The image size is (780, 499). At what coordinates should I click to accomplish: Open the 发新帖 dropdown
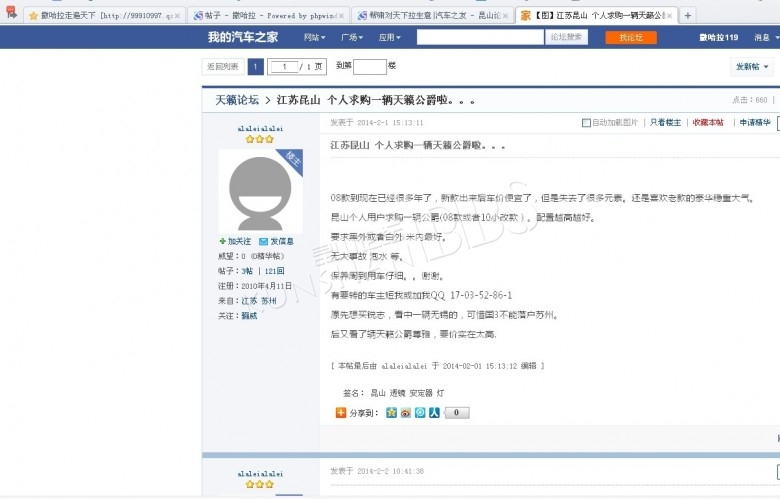tap(752, 67)
